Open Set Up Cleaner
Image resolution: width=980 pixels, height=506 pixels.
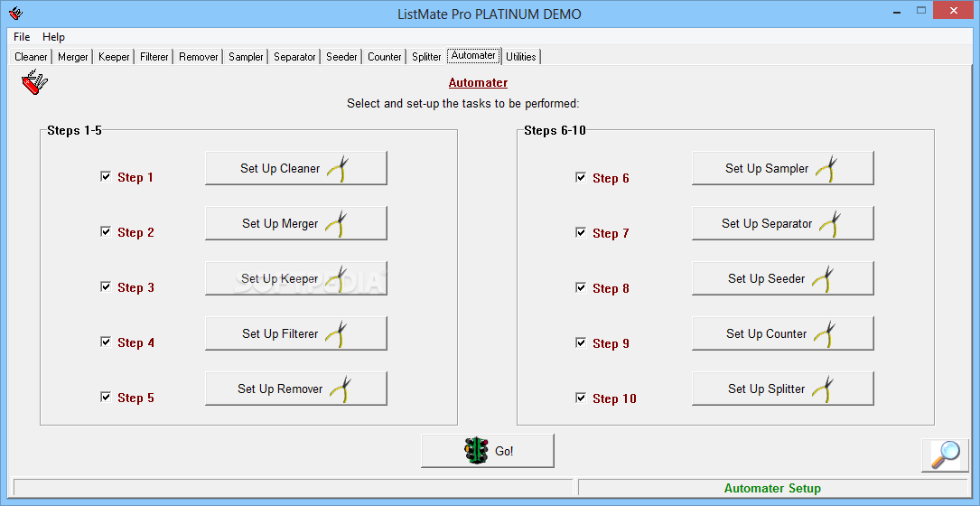tap(296, 168)
